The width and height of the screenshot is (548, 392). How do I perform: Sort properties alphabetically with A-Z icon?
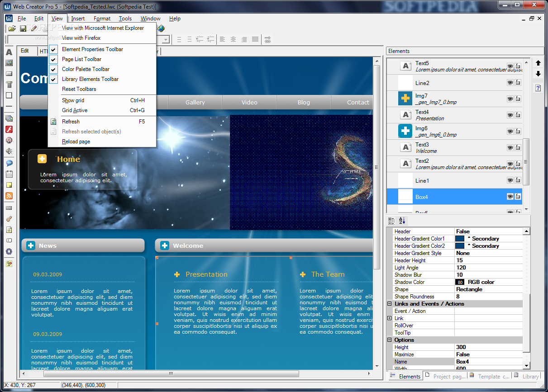[x=402, y=221]
